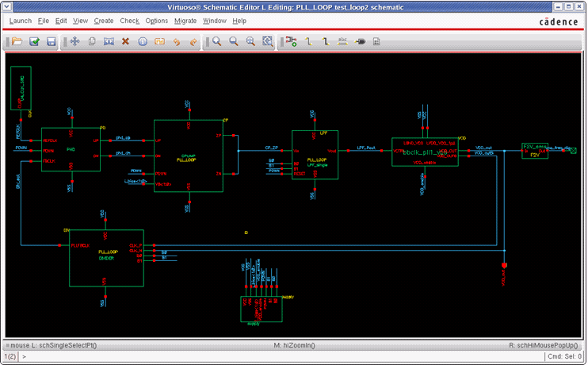The image size is (588, 365).
Task: Select the Move tool icon
Action: (x=75, y=41)
